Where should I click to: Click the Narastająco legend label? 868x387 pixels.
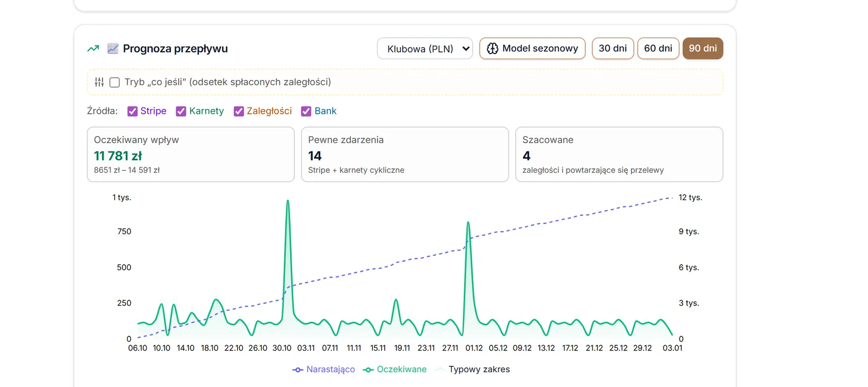pos(331,370)
